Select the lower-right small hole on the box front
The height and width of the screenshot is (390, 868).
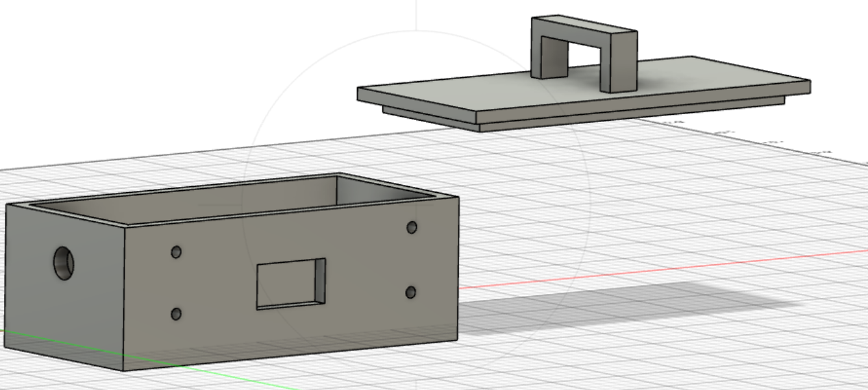tap(411, 293)
